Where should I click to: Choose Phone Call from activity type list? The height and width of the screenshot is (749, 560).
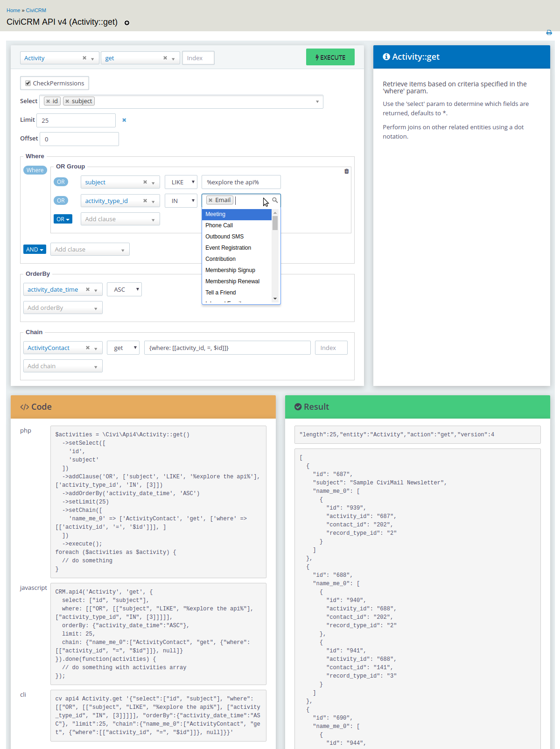tap(219, 225)
